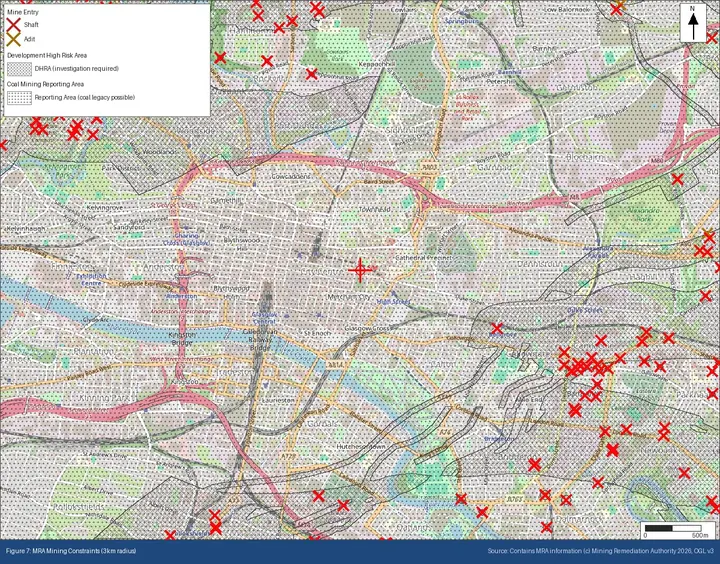This screenshot has height=564, width=720.
Task: Click the 'Merchant City' map label
Action: coord(348,297)
